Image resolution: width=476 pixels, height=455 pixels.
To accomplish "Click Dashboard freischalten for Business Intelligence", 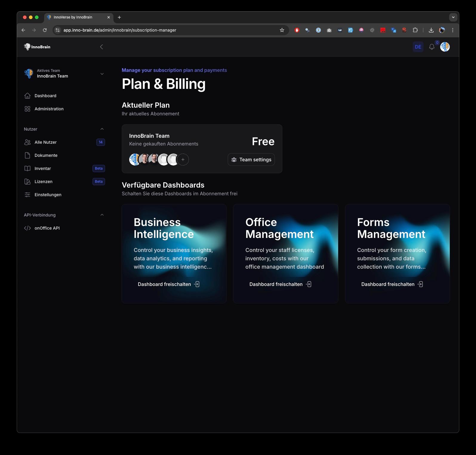I will click(169, 284).
